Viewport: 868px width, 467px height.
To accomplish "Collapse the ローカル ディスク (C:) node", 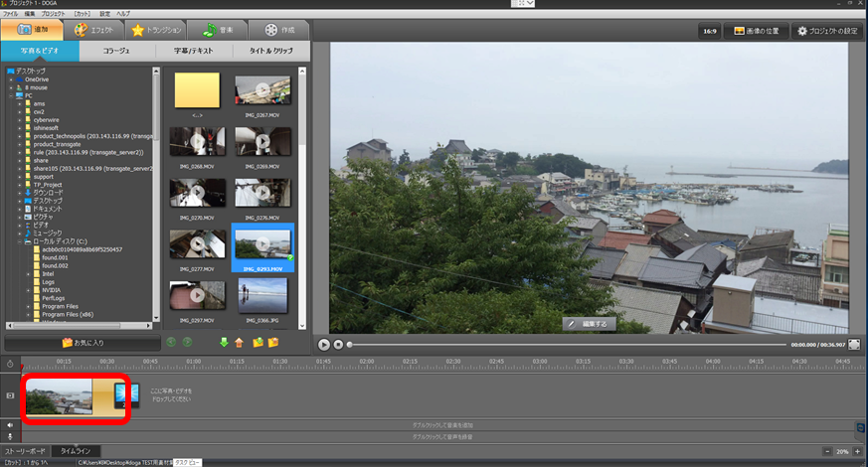I will (x=20, y=241).
